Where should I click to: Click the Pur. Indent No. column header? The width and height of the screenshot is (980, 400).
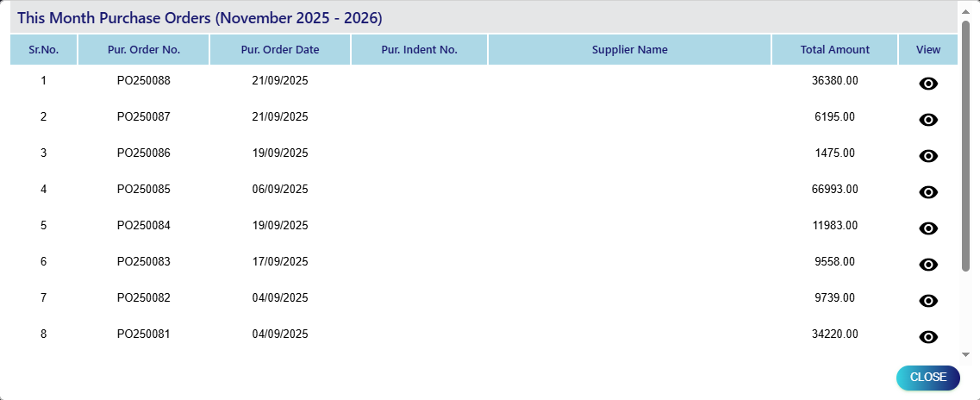tap(419, 50)
